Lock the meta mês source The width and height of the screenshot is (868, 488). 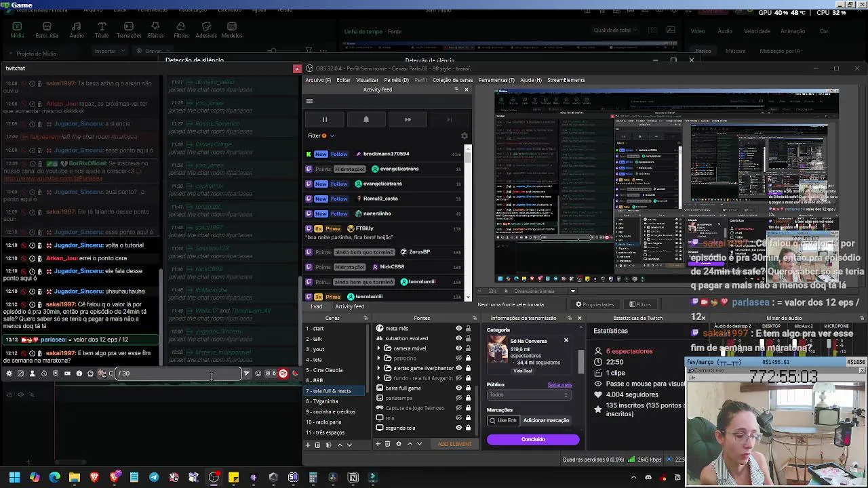(468, 329)
